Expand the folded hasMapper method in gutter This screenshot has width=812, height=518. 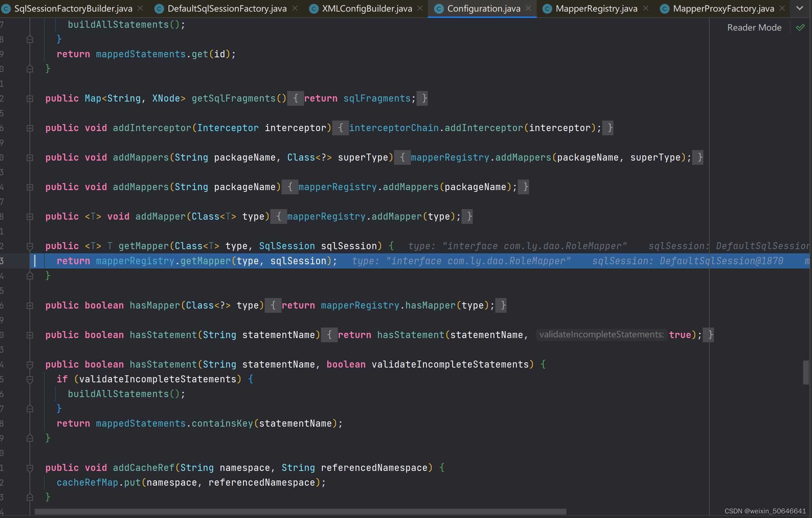[30, 305]
